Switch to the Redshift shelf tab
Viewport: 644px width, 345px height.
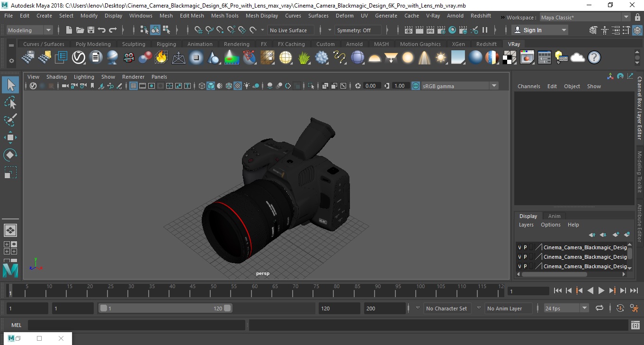pyautogui.click(x=486, y=44)
